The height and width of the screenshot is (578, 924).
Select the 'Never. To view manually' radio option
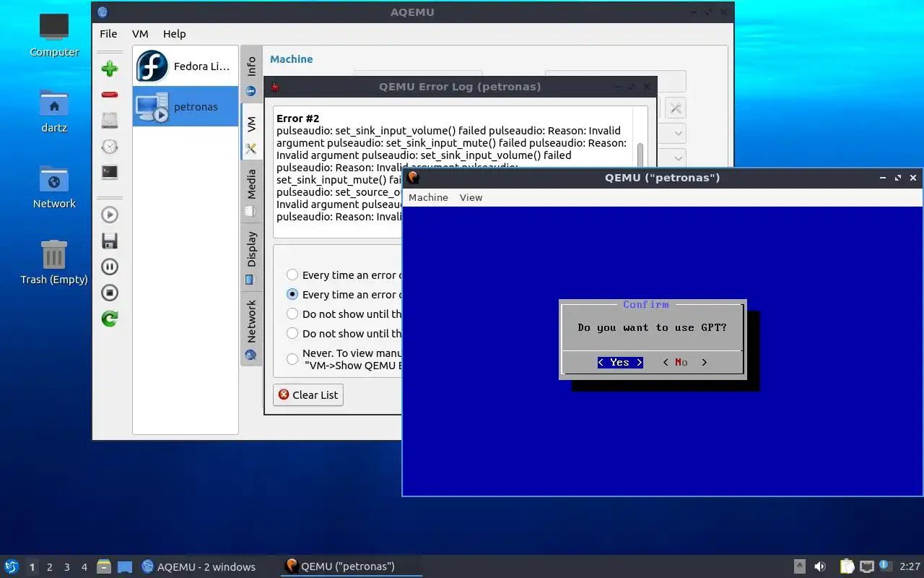coord(292,359)
